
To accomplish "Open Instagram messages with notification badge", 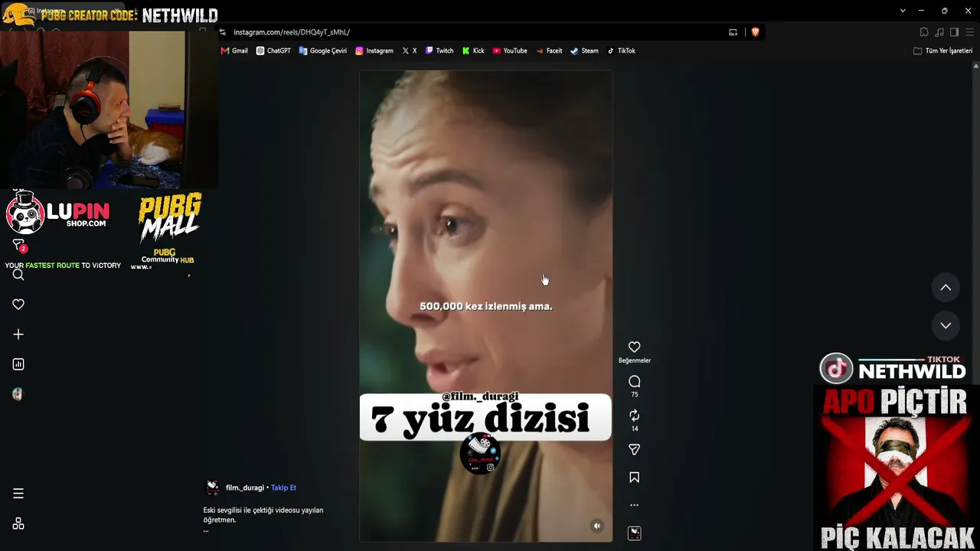I will coord(18,245).
